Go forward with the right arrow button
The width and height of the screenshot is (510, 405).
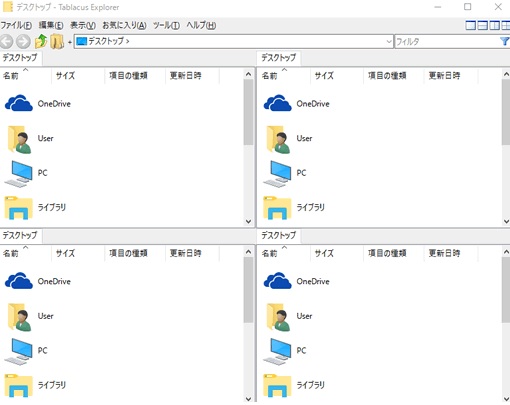point(23,42)
